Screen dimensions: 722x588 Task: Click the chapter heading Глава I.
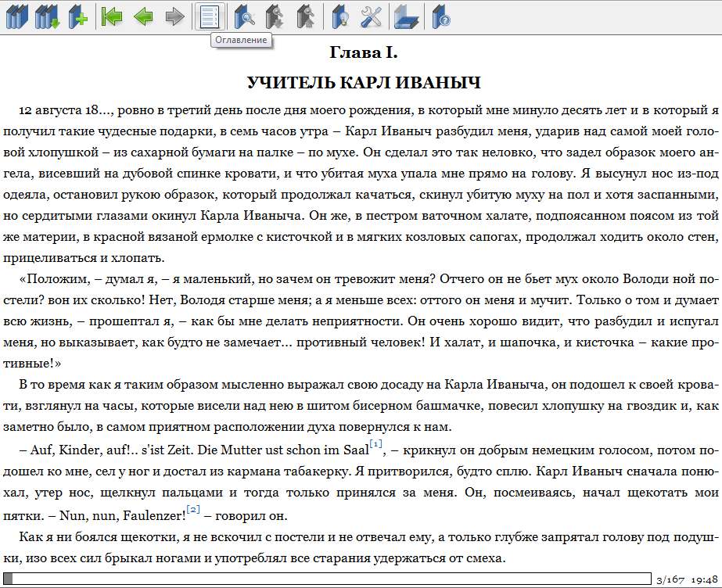(x=364, y=54)
